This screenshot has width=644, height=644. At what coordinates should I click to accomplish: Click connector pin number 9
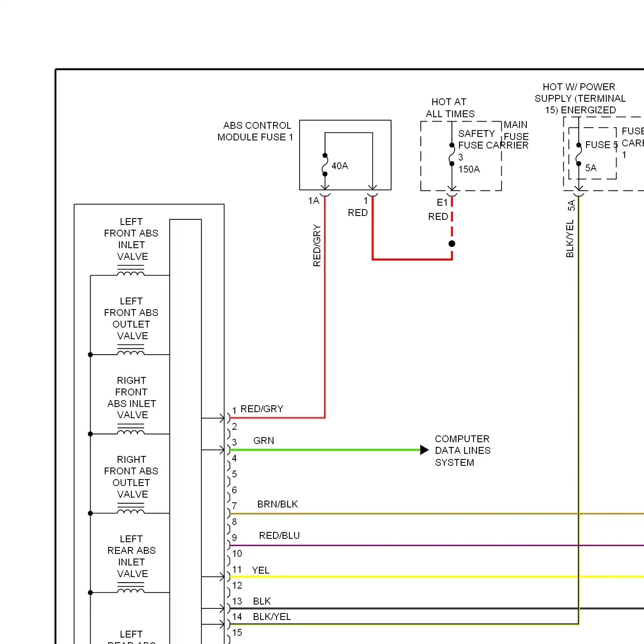(x=234, y=538)
